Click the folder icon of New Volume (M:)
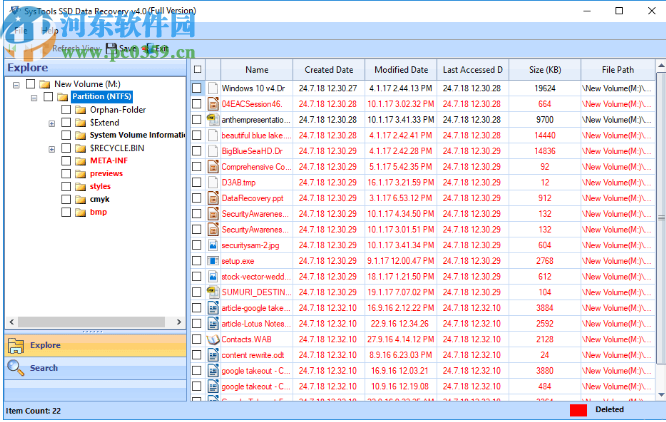 [45, 84]
